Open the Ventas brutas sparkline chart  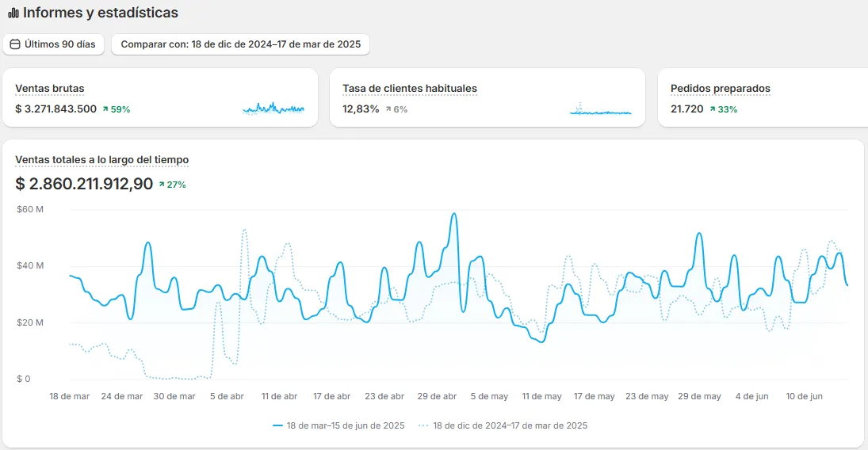pyautogui.click(x=273, y=108)
